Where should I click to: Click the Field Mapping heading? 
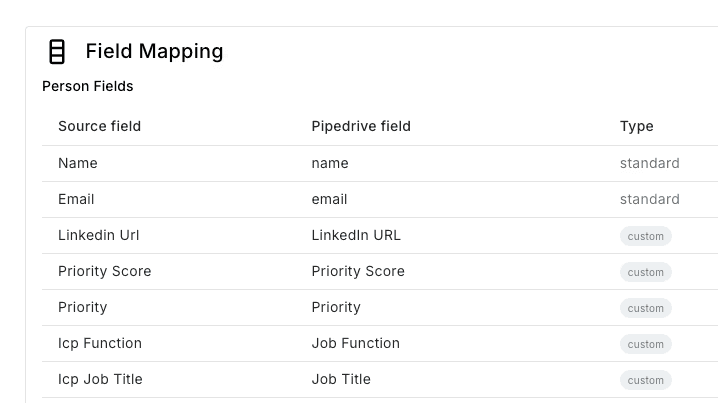(154, 51)
